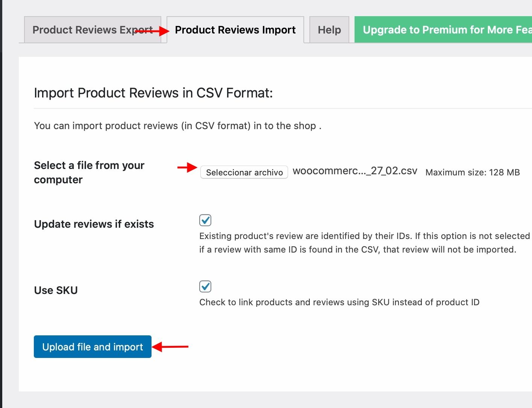Image resolution: width=532 pixels, height=408 pixels.
Task: Toggle Update reviews if exists checkbox
Action: pyautogui.click(x=205, y=220)
